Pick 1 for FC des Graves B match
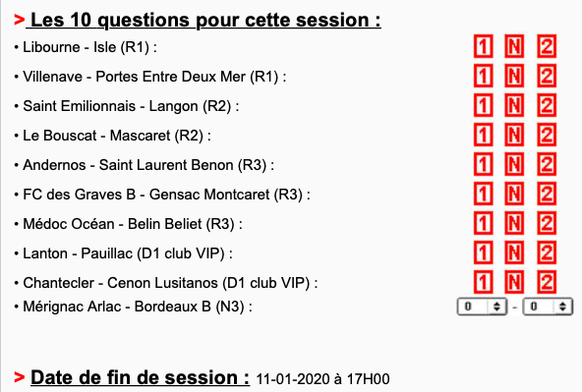 pos(483,194)
